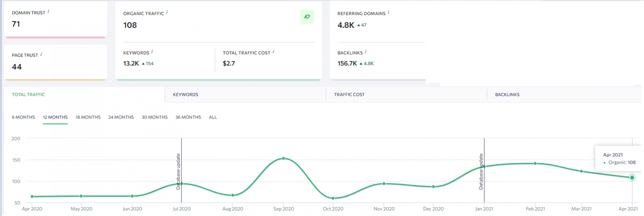The image size is (644, 216).
Task: Select the 24 Months time range
Action: (x=121, y=117)
